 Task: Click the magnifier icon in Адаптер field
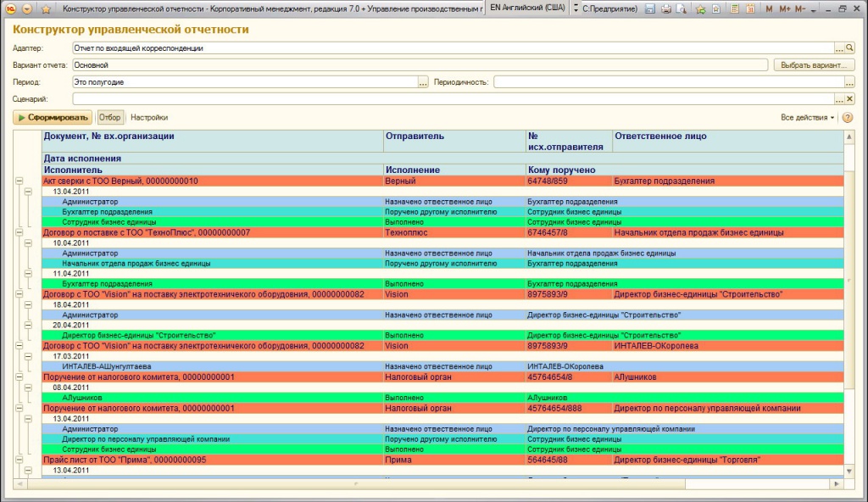849,48
